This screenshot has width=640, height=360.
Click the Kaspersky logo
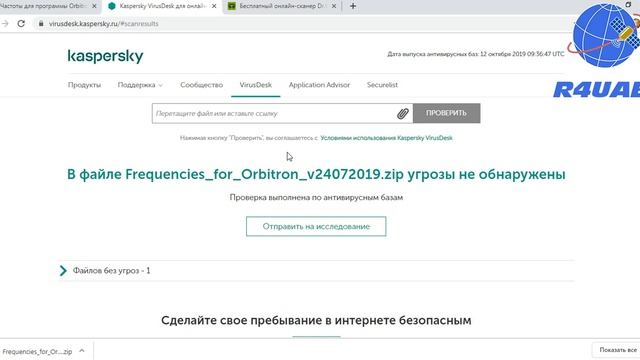click(x=105, y=56)
